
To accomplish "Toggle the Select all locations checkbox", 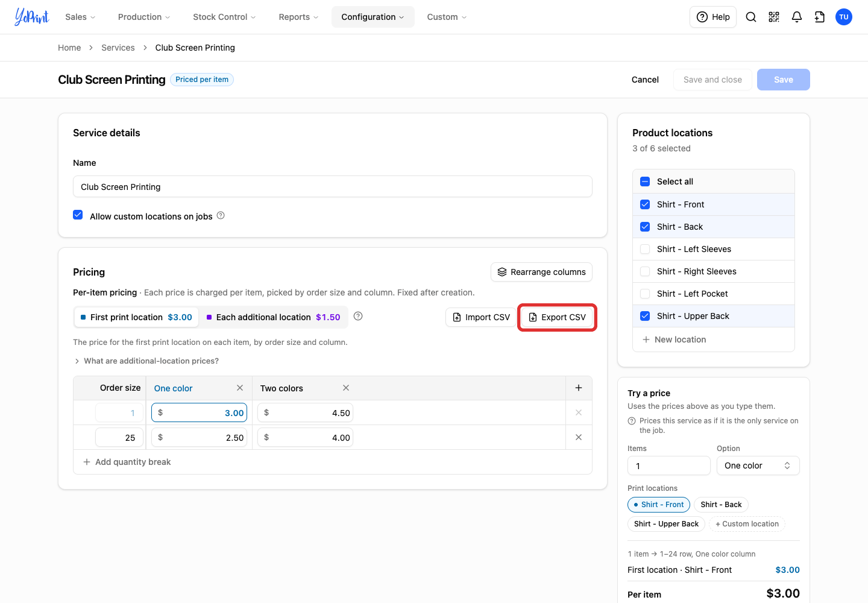I will [645, 182].
